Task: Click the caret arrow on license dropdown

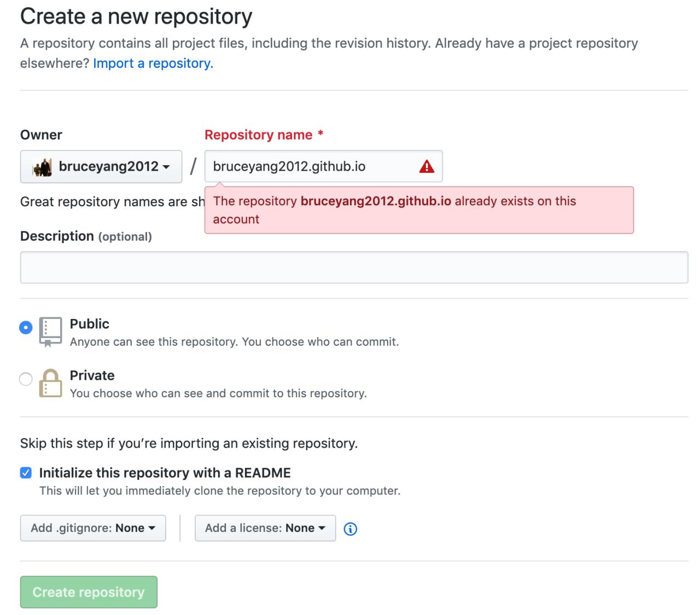Action: [322, 528]
